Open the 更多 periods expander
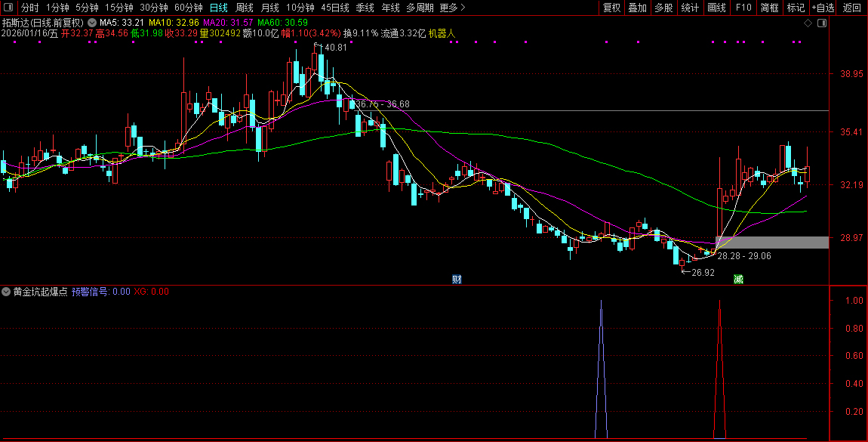This screenshot has height=442, width=868. (x=452, y=8)
